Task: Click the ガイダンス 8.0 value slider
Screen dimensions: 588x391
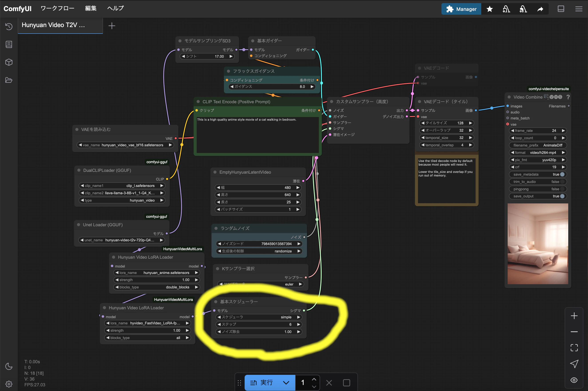Action: (272, 87)
